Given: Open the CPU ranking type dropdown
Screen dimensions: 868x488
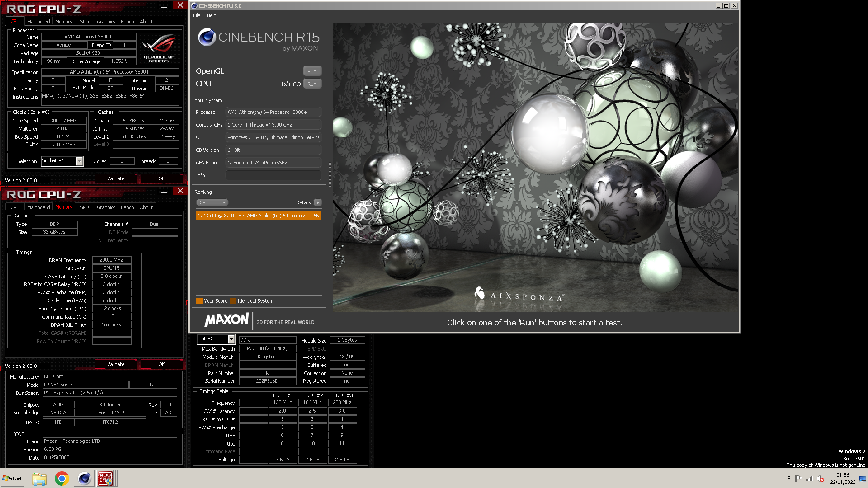Looking at the screenshot, I should [212, 202].
